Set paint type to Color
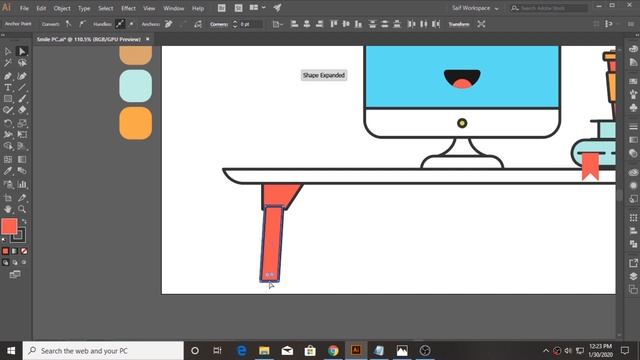This screenshot has height=360, width=640. click(5, 251)
